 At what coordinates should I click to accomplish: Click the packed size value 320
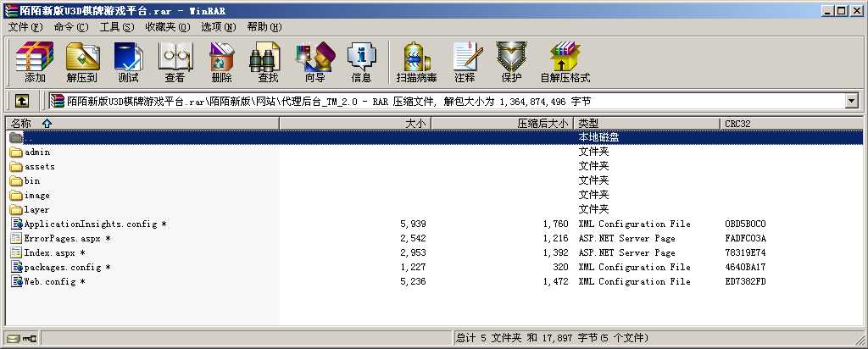[560, 267]
